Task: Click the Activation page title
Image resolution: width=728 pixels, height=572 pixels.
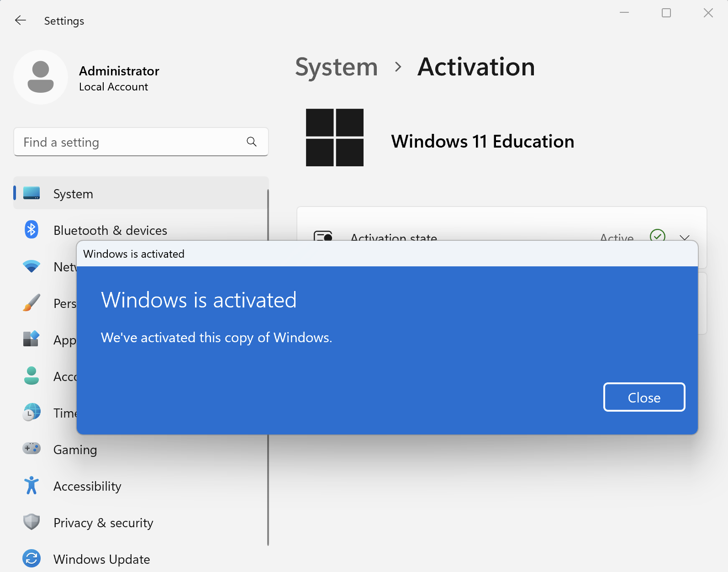Action: [476, 67]
